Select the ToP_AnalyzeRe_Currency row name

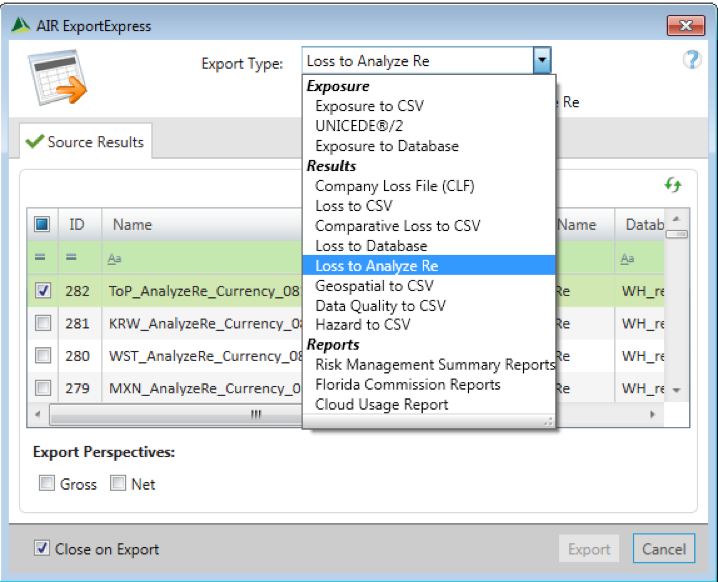click(205, 291)
